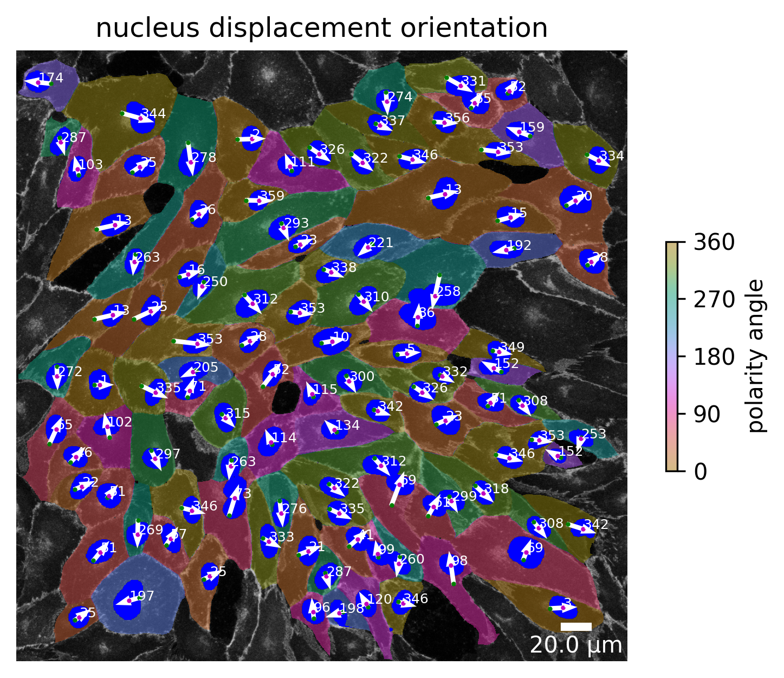Pick the cell label 260
The image size is (784, 678).
412,559
